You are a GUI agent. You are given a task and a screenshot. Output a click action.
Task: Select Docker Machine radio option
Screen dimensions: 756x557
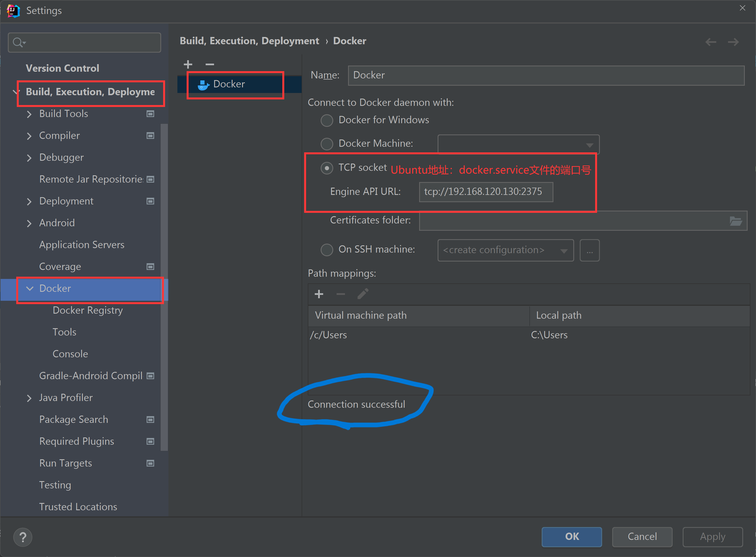coord(327,144)
